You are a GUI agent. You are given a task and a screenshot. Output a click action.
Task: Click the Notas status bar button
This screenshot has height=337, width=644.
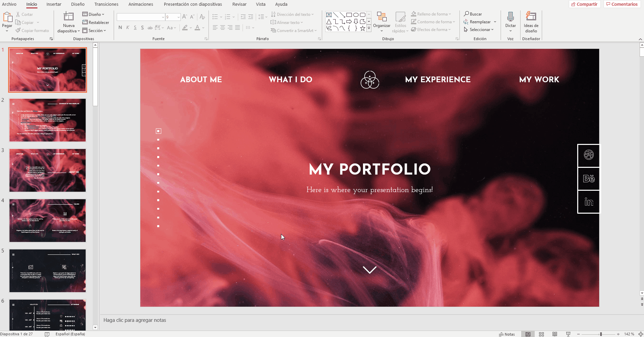[507, 334]
